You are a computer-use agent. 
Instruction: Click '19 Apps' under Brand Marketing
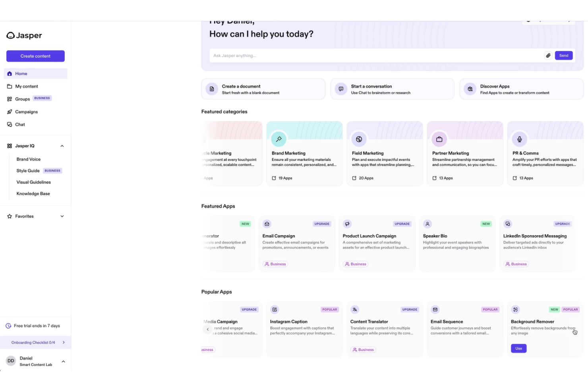click(x=285, y=178)
